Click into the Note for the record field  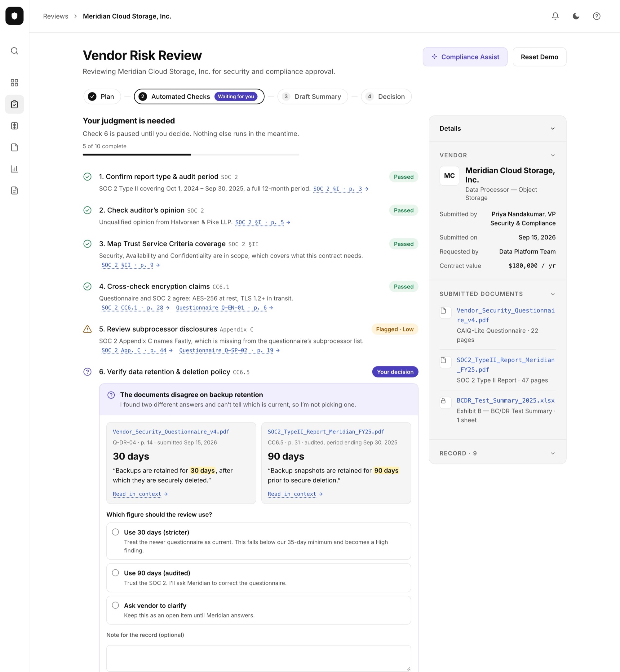[258, 658]
